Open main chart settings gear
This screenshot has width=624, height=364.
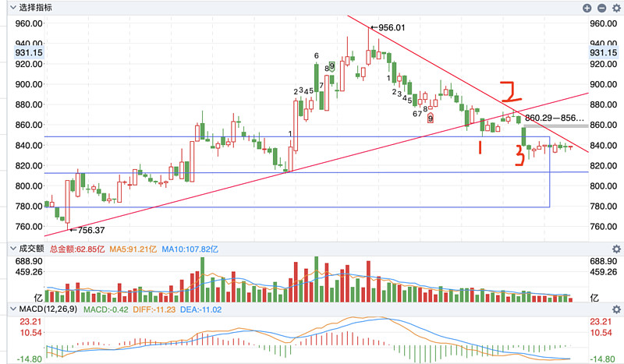point(617,8)
